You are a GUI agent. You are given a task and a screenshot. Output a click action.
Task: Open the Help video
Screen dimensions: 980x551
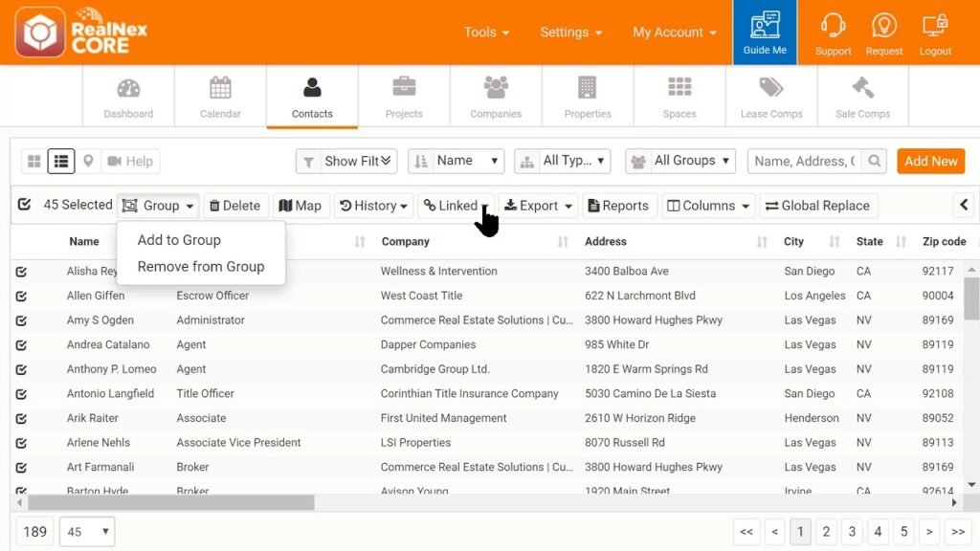pos(130,161)
